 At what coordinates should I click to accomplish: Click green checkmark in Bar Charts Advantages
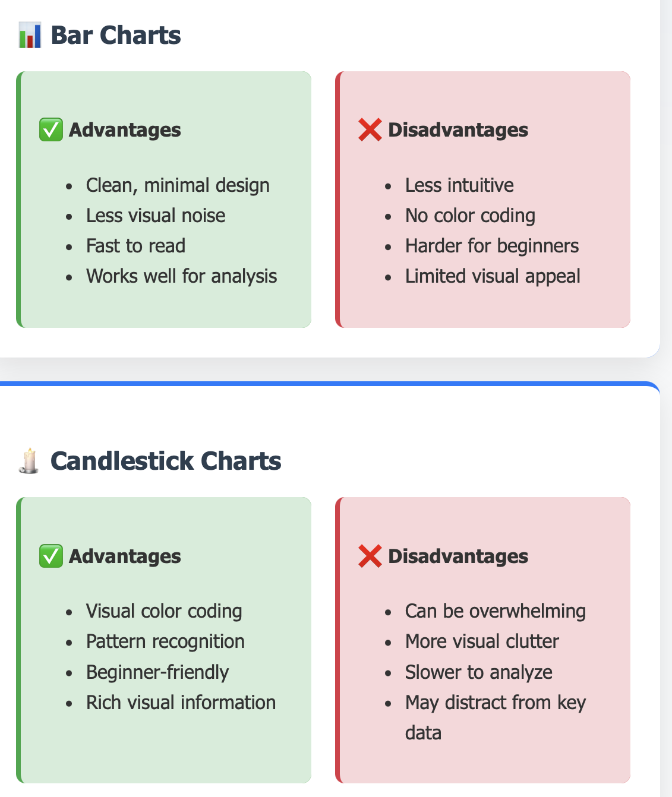pyautogui.click(x=51, y=129)
